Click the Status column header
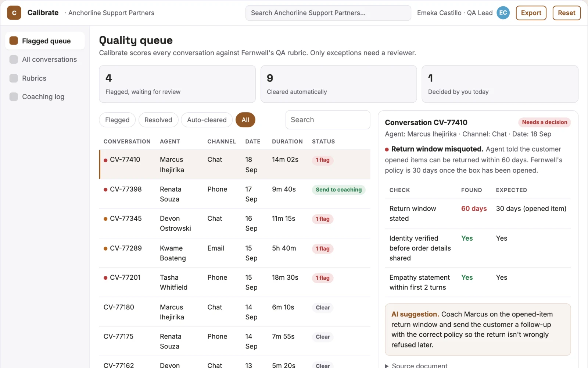 pos(323,141)
